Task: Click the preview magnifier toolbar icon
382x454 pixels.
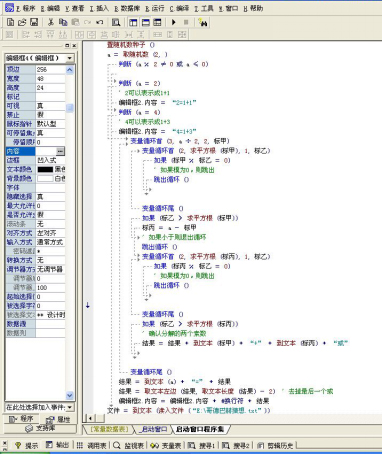Action: [116, 22]
